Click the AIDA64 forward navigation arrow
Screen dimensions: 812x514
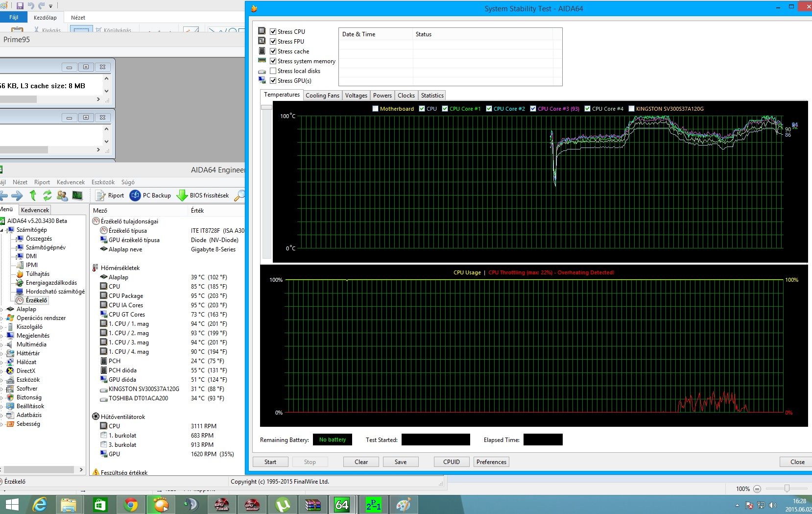[x=17, y=196]
